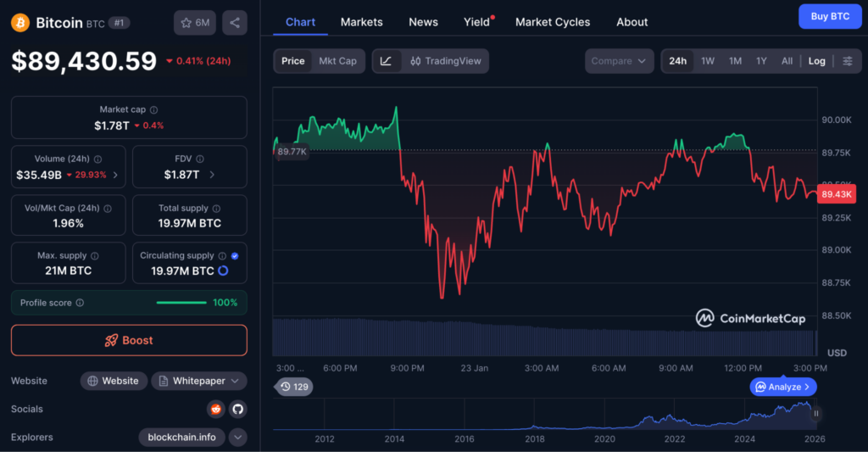The width and height of the screenshot is (868, 452).
Task: Open the GitHub social link
Action: tap(237, 409)
